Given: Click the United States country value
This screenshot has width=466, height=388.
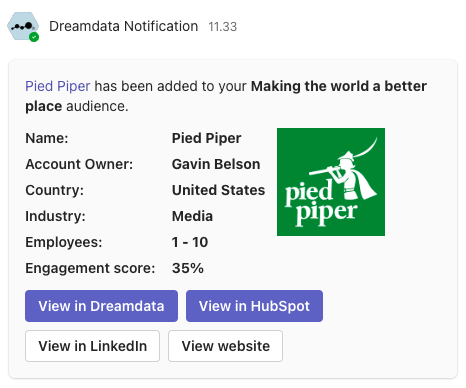Looking at the screenshot, I should click(x=218, y=190).
